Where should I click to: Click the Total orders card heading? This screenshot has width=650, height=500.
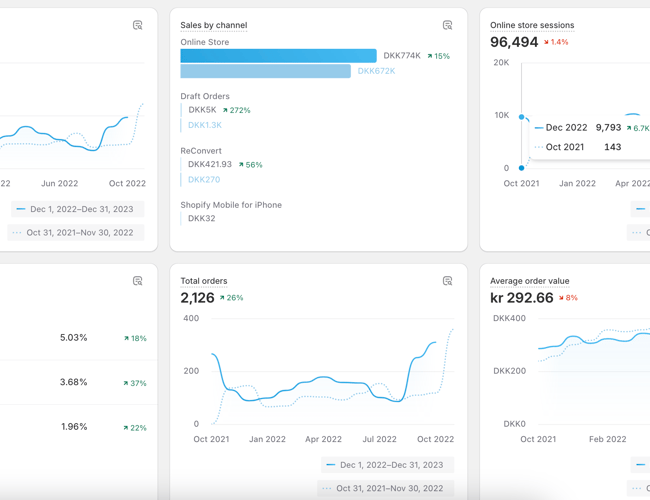pos(203,281)
